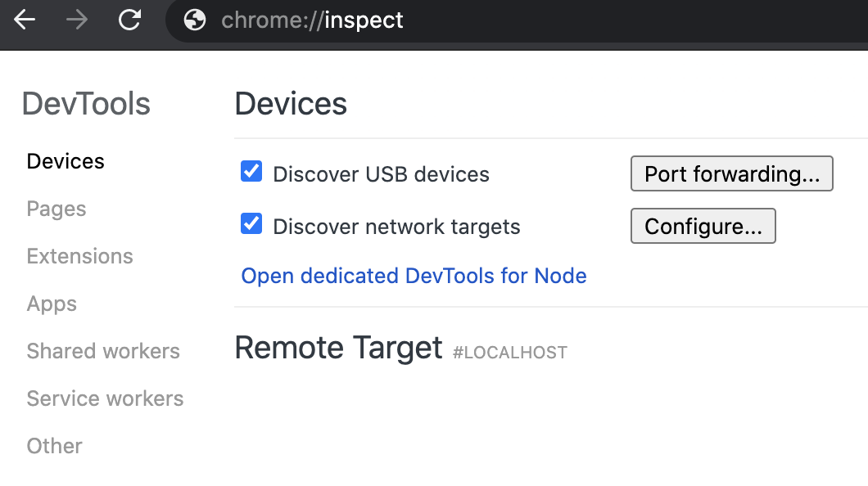This screenshot has height=486, width=868.
Task: Select Devices in the DevTools sidebar
Action: (66, 161)
